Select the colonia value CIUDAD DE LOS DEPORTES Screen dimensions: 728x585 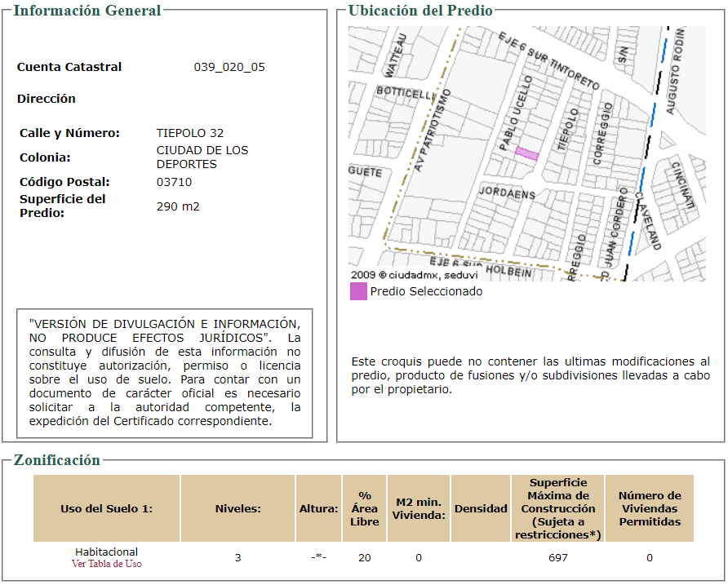pos(202,157)
